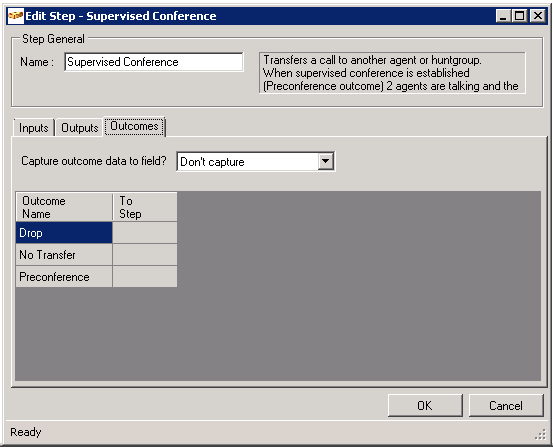This screenshot has height=447, width=553.
Task: Click the application icon in the title bar
Action: click(16, 16)
